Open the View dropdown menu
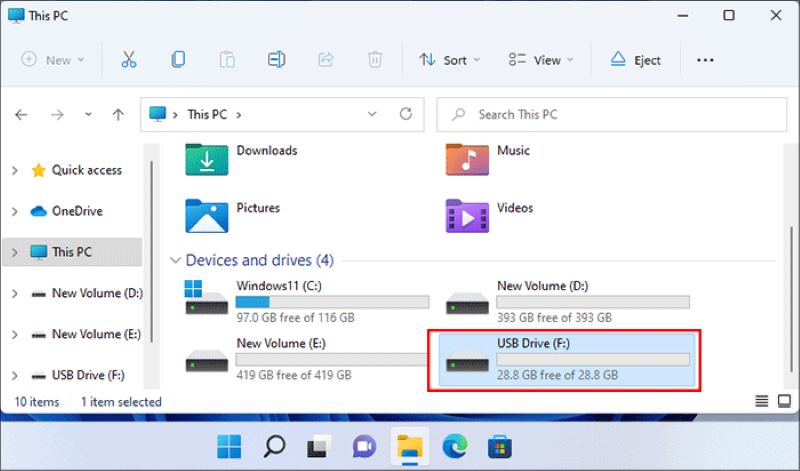 541,60
